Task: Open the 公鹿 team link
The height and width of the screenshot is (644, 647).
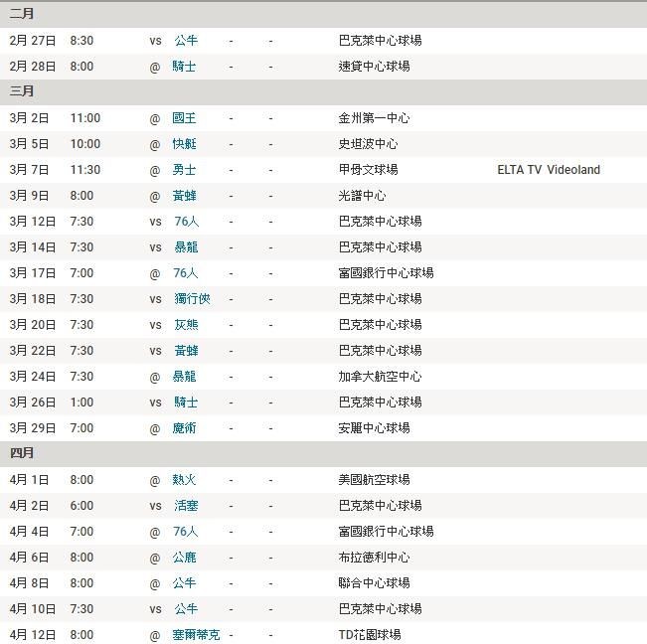Action: (185, 558)
